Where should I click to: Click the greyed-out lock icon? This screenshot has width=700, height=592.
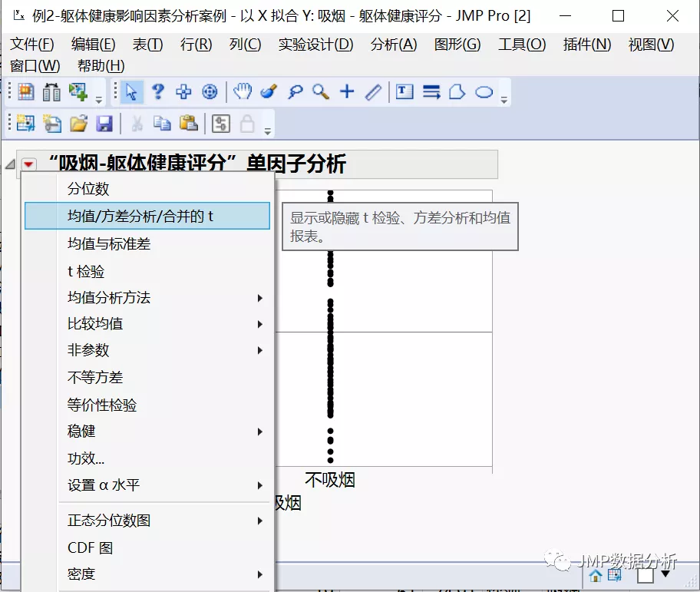coord(247,124)
